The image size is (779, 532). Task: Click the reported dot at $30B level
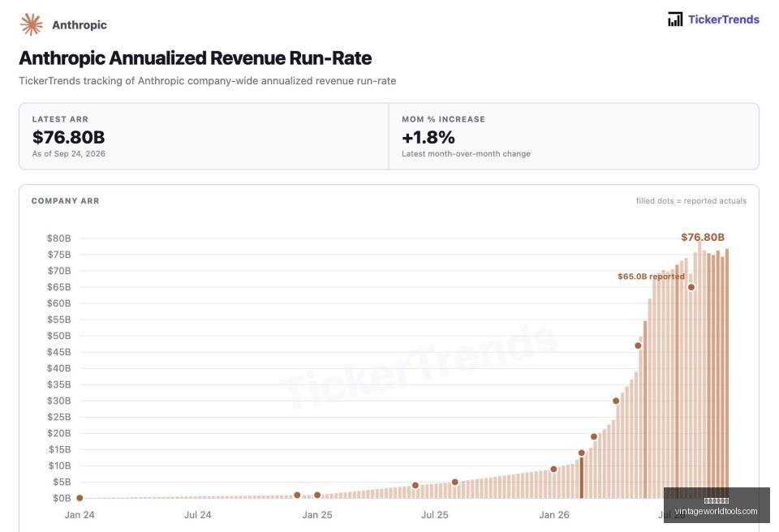coord(616,401)
